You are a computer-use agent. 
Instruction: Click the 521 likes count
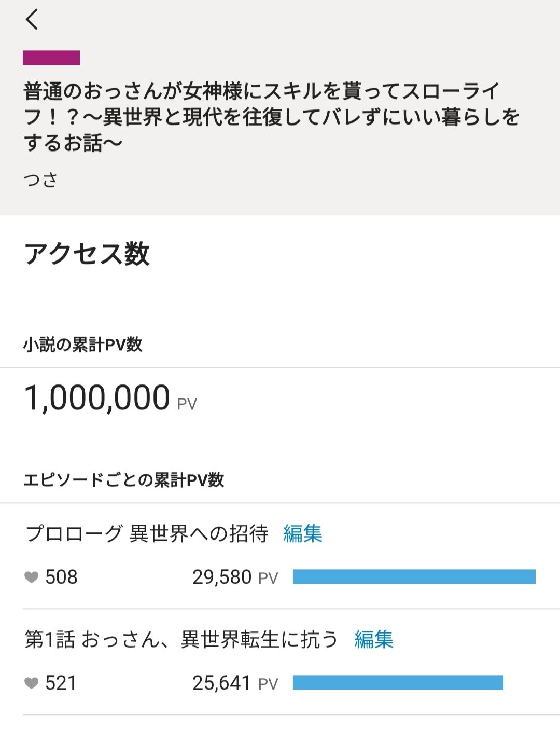coord(61,683)
